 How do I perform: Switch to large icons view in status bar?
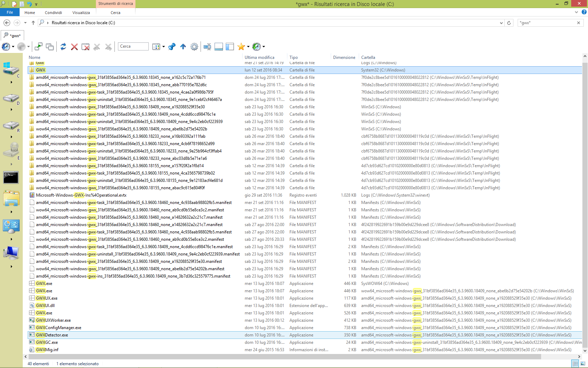582,364
